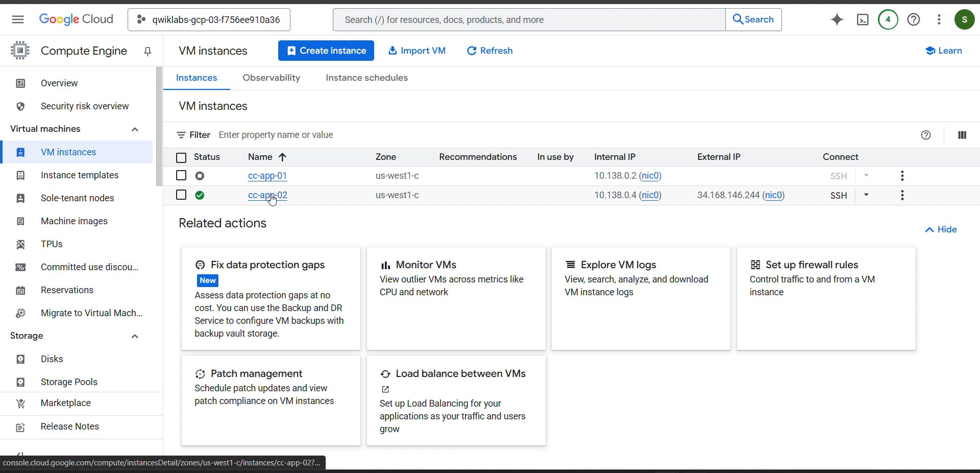Open Sole-tenant nodes in sidebar
This screenshot has height=473, width=980.
coord(77,198)
